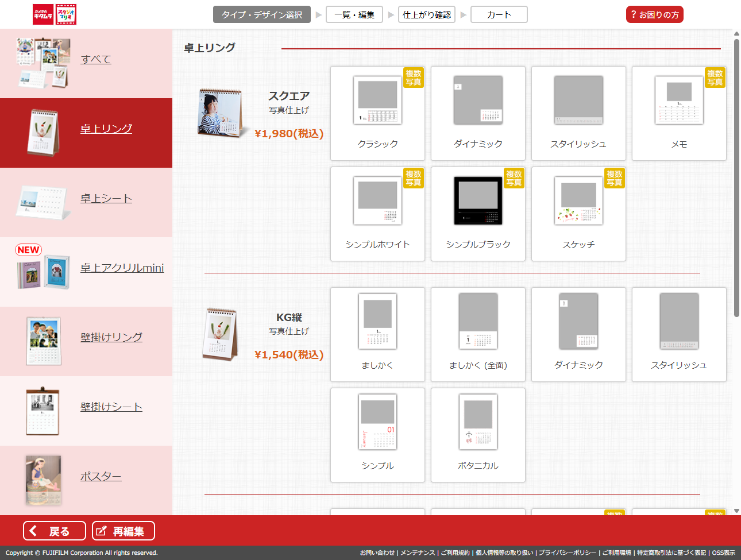Viewport: 741px width, 560px height.
Task: Show すべて calendar types
Action: point(96,60)
